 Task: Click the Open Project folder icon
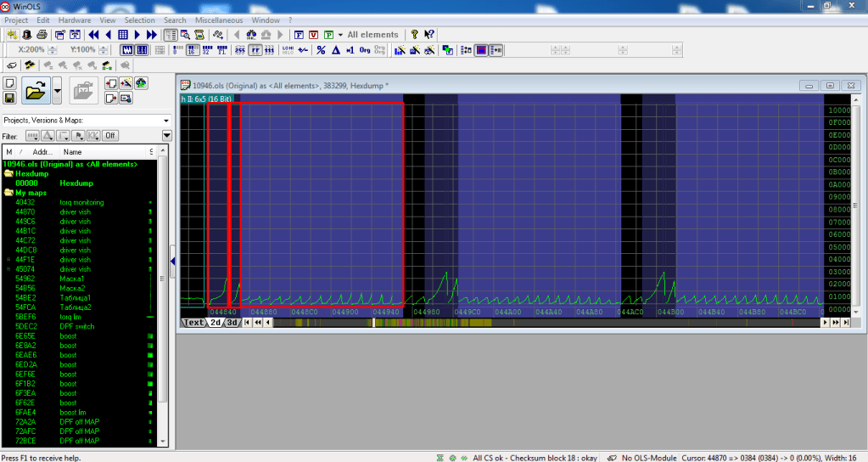pyautogui.click(x=35, y=90)
